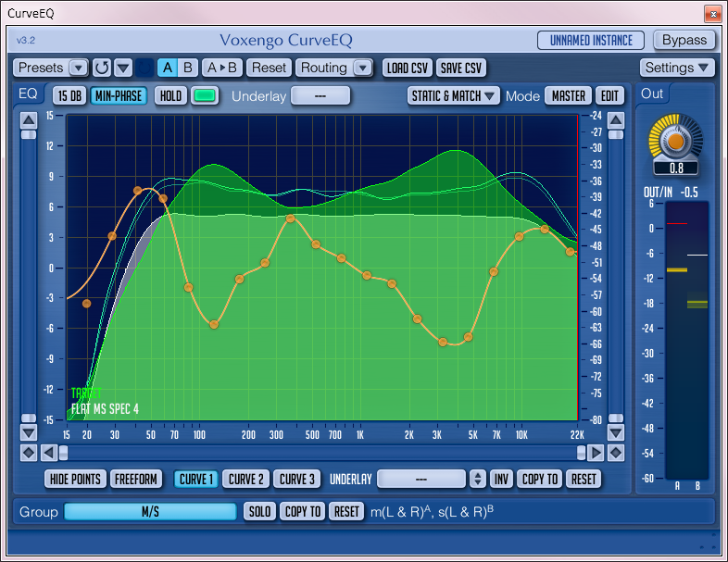Click the Unnamed Instance name field

click(591, 41)
